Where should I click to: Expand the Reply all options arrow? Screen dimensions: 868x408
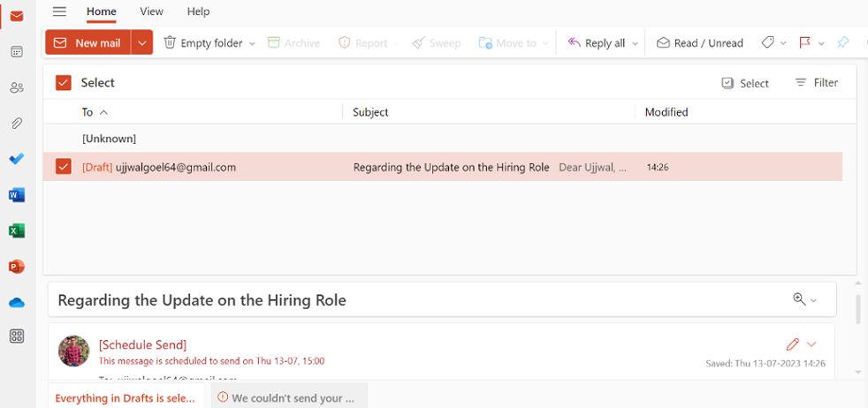[x=635, y=43]
